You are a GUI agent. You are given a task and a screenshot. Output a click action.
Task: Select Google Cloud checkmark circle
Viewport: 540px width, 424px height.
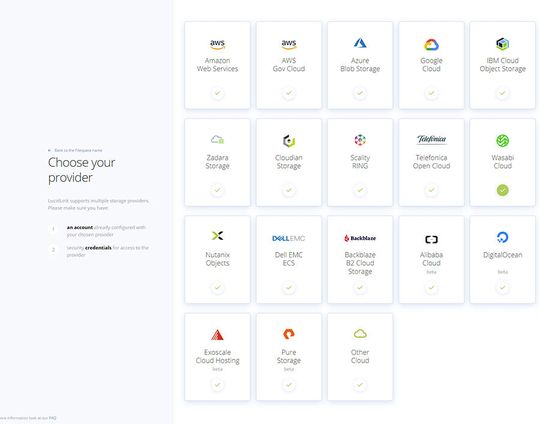coord(431,93)
